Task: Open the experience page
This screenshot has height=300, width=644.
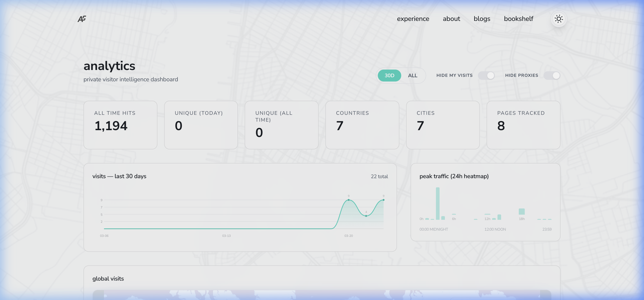Action: pos(413,19)
